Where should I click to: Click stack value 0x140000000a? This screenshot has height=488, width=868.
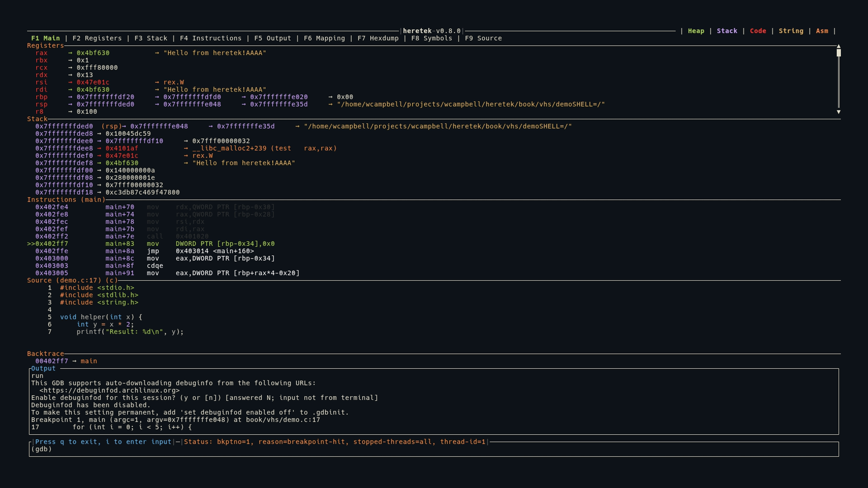pos(130,170)
